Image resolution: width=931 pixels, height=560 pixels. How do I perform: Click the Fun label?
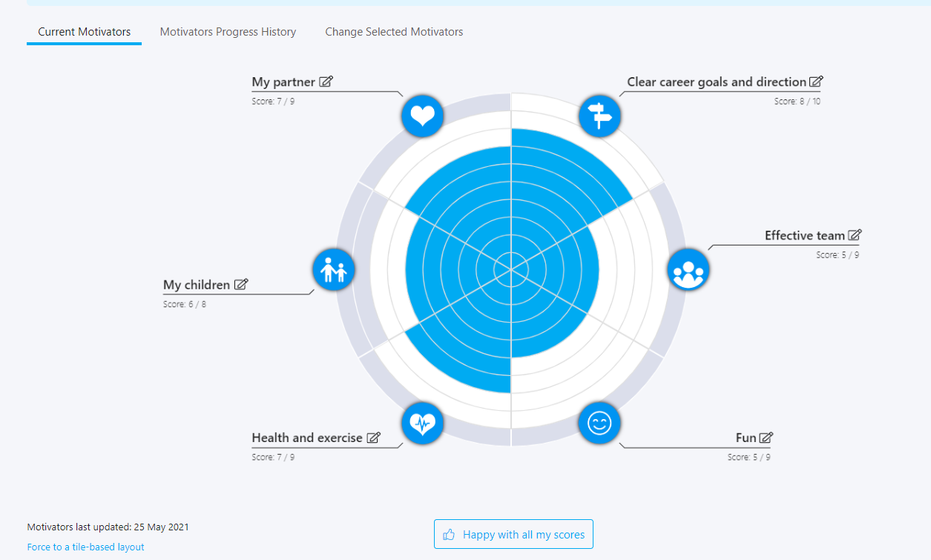tap(746, 438)
